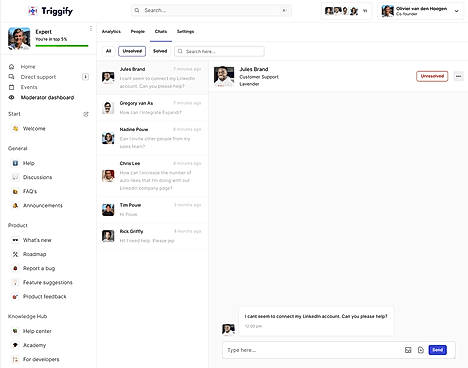
Task: Open What's new channel
Action: coord(37,240)
